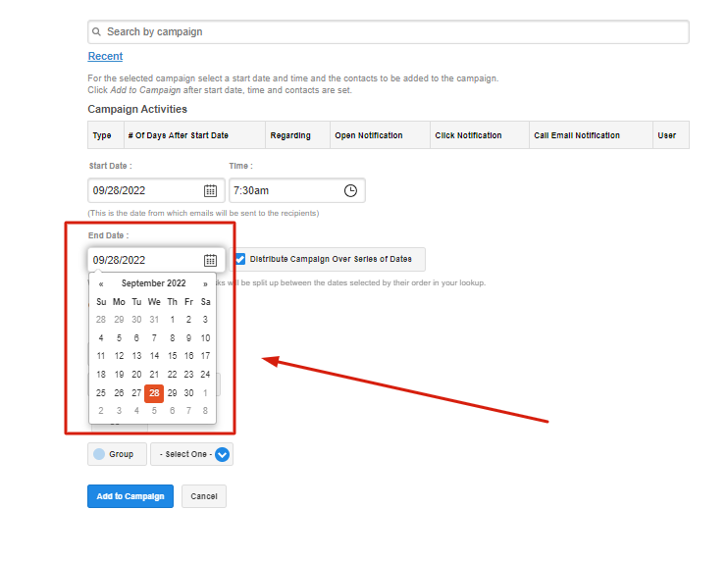This screenshot has width=728, height=561.
Task: Select the Group radio option
Action: click(x=99, y=454)
